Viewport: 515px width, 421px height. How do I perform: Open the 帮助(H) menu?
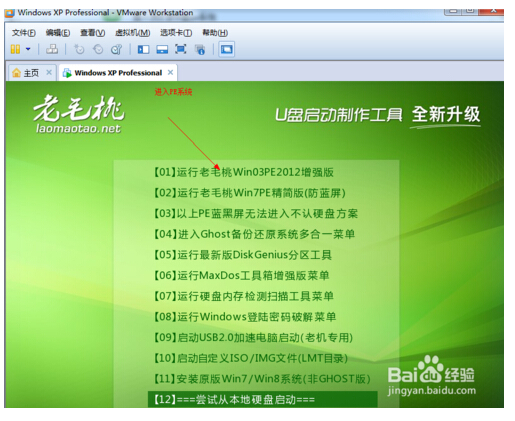[215, 33]
